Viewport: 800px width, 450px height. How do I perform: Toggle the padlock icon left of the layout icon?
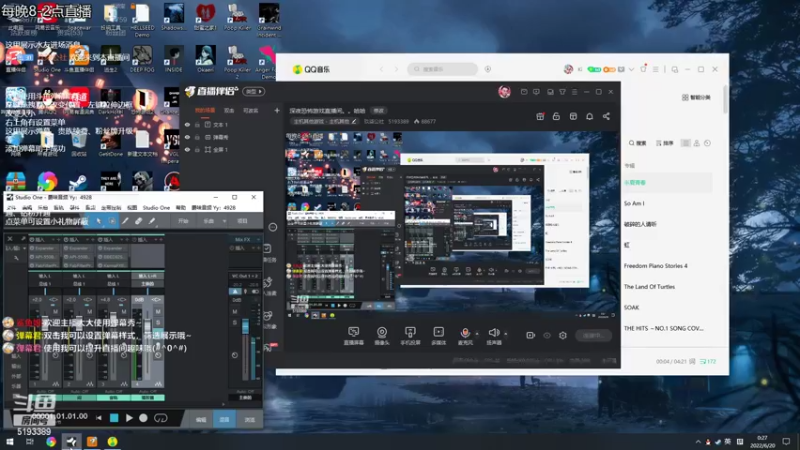[x=556, y=116]
